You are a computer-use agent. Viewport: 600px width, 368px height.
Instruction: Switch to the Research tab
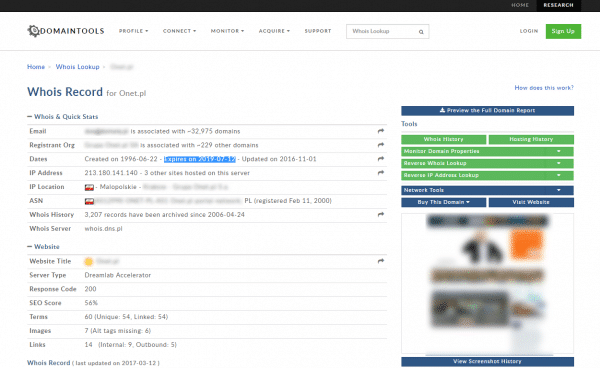click(x=558, y=5)
